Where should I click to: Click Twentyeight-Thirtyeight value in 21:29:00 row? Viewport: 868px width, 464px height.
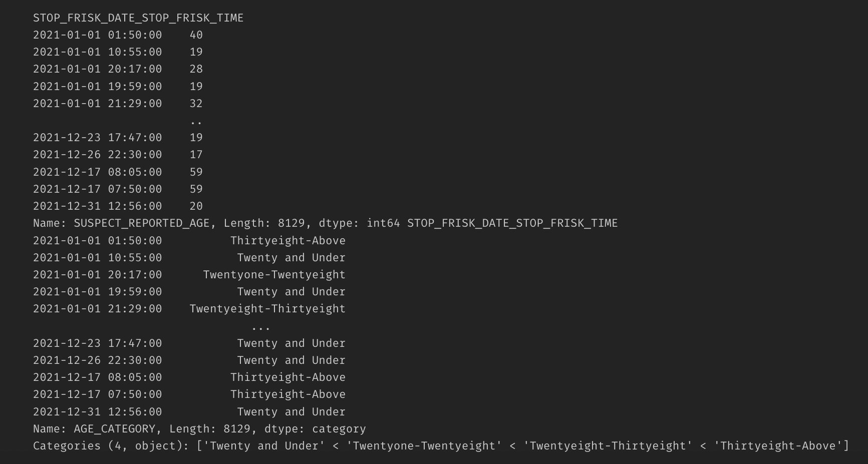click(x=267, y=309)
